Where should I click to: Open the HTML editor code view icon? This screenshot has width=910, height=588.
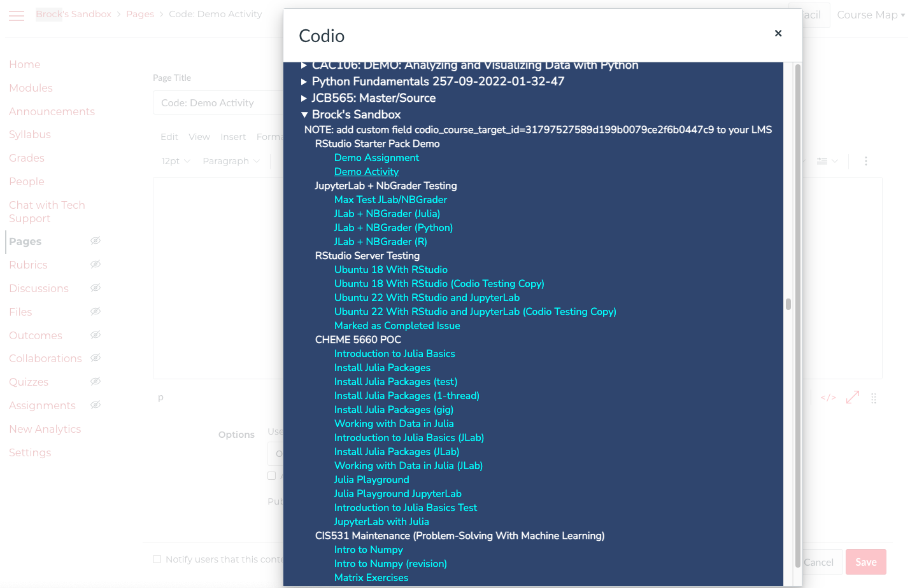(x=828, y=398)
